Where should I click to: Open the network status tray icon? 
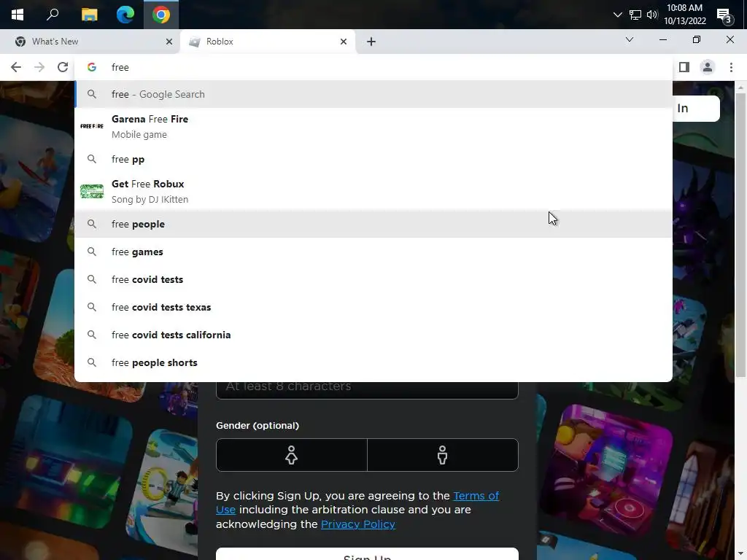click(x=635, y=15)
